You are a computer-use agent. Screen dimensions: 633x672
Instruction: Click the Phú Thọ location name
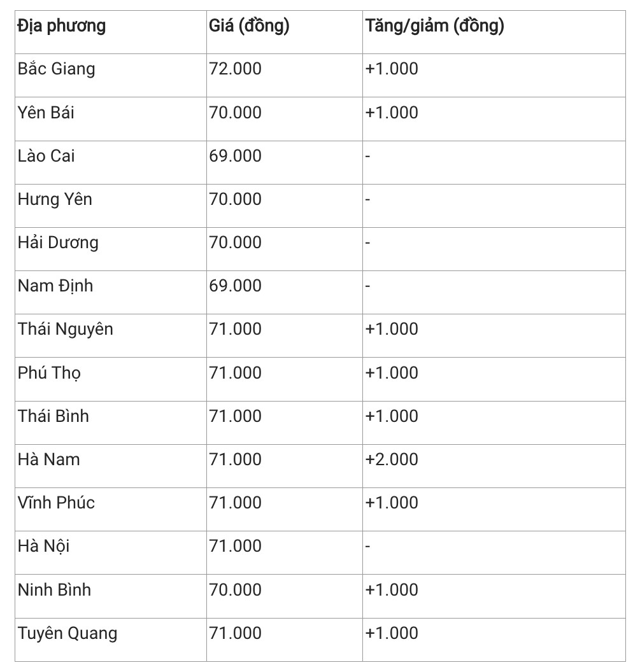tap(49, 372)
